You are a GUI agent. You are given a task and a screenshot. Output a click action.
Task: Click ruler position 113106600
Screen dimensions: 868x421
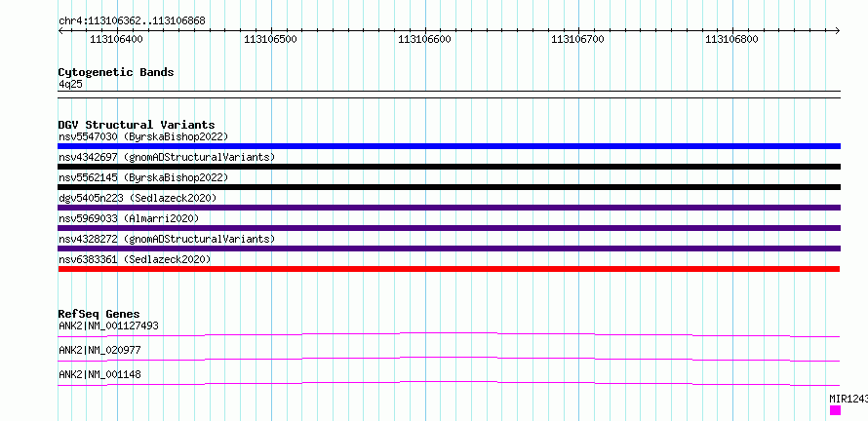[424, 39]
